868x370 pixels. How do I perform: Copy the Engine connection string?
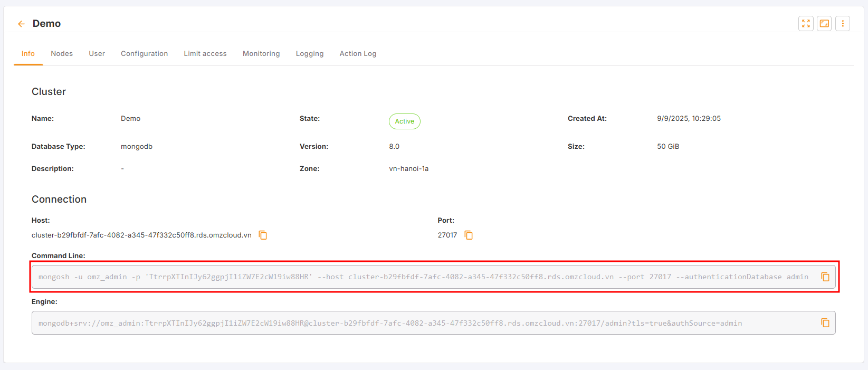click(x=825, y=323)
